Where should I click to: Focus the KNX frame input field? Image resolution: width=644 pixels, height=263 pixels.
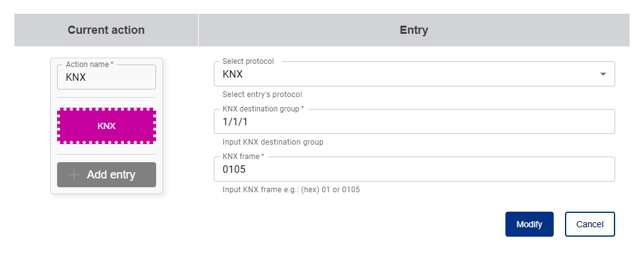tap(414, 169)
